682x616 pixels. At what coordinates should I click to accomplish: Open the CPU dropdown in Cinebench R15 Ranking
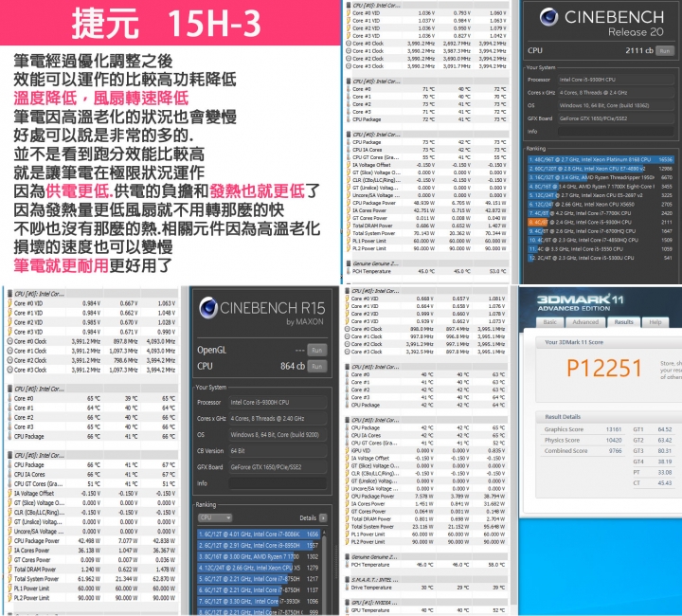click(215, 517)
